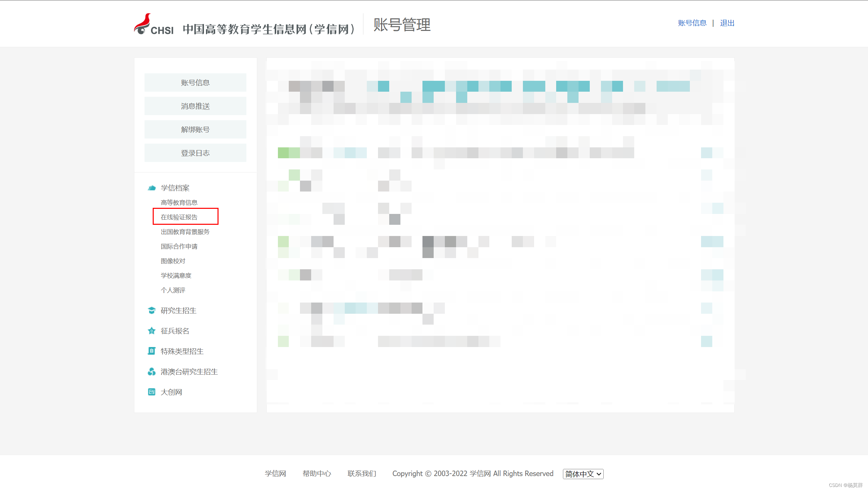The image size is (868, 491).
Task: Click the 征兵报名 star icon
Action: click(152, 331)
